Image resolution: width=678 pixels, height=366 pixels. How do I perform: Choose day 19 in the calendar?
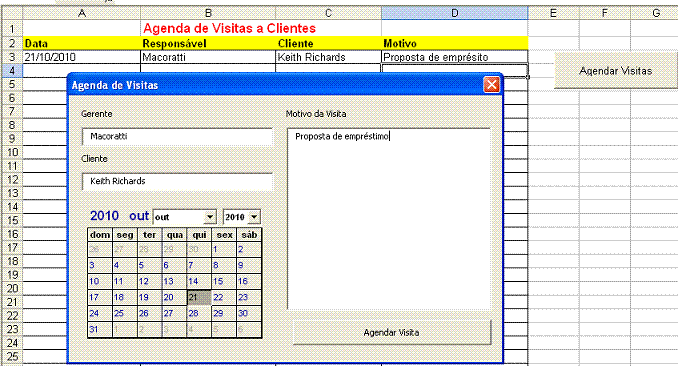tap(149, 298)
